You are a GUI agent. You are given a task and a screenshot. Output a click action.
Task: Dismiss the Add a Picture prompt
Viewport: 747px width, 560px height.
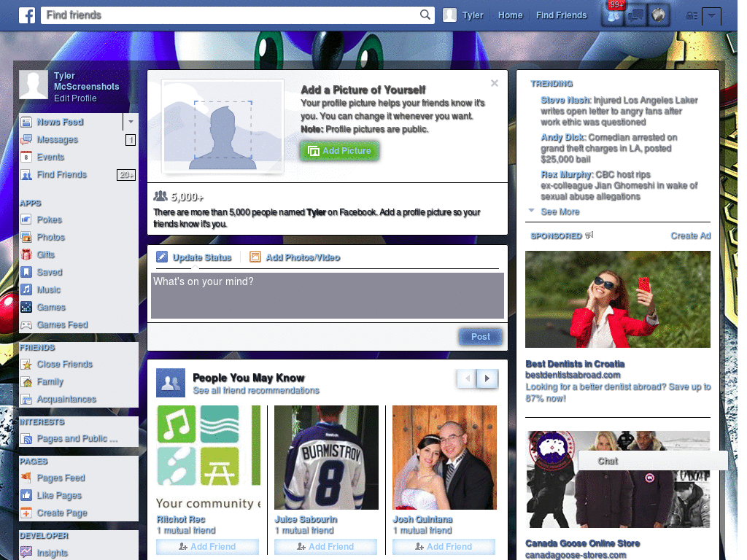495,83
